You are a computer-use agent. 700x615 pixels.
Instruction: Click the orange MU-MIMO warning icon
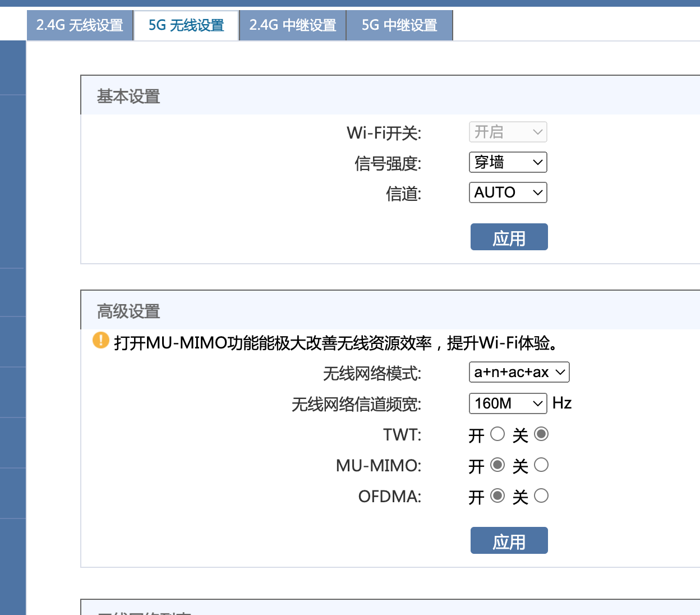[x=101, y=340]
